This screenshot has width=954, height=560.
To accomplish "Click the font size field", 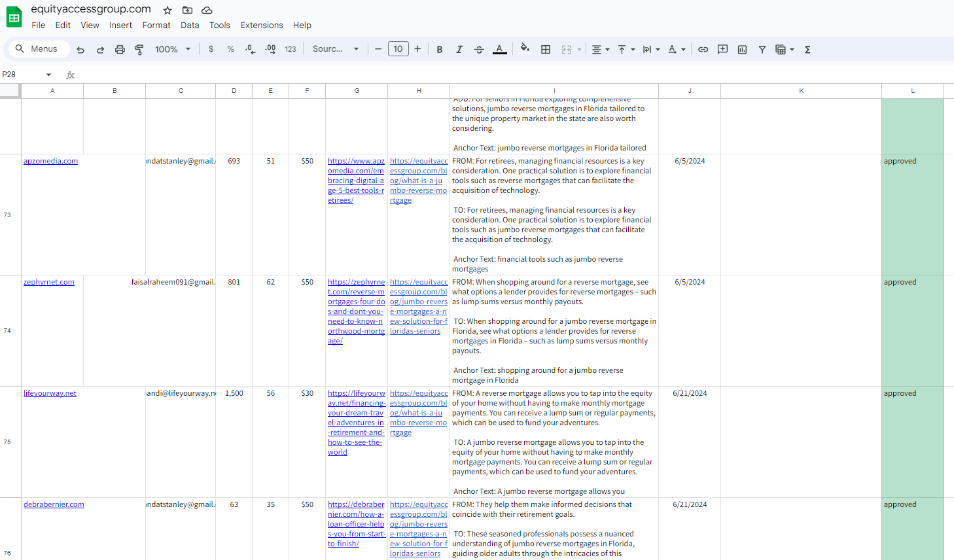I will (398, 49).
